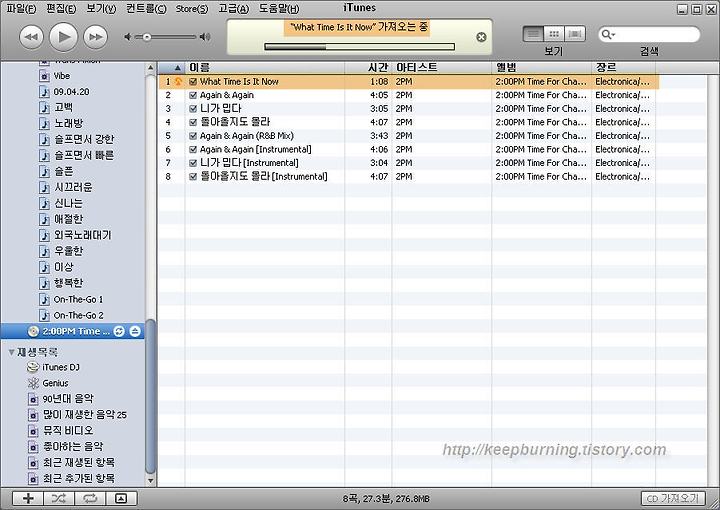Viewport: 720px width, 510px height.
Task: Sort by 아티스트 column header
Action: (442, 68)
